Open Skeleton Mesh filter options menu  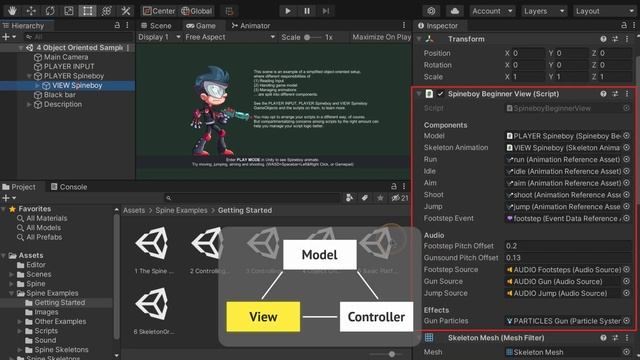coord(627,338)
